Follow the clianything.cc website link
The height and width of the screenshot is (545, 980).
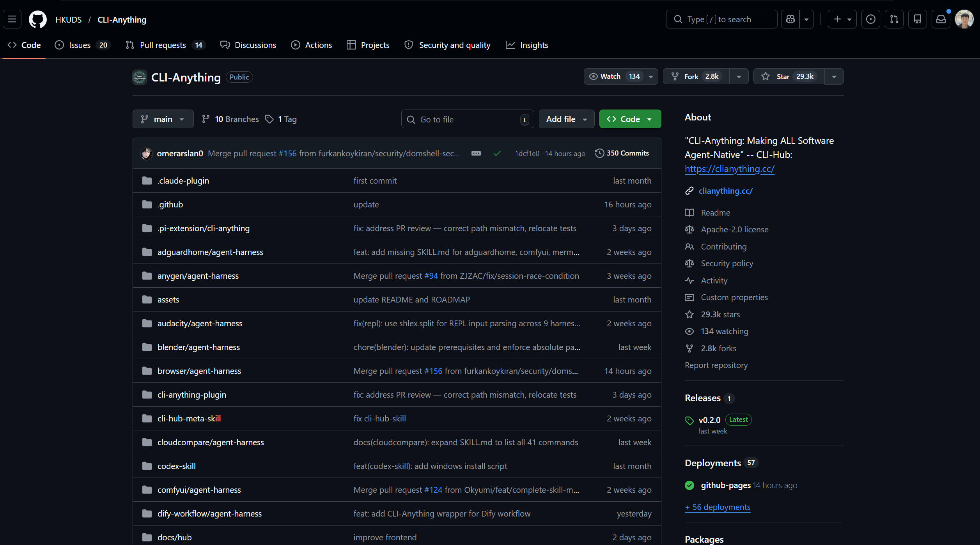(725, 191)
